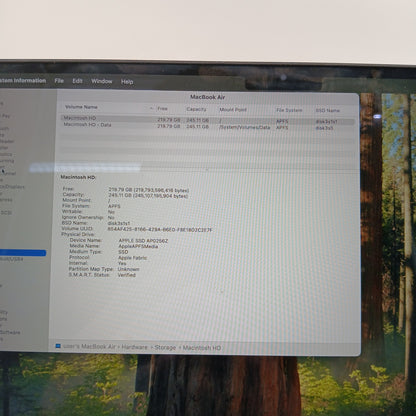The image size is (416, 416).
Task: Select the Macintosh HD volume row
Action: point(207,119)
